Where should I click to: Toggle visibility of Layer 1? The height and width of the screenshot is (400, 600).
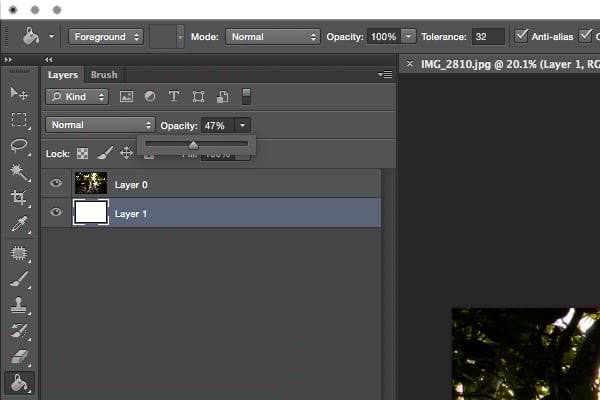click(56, 213)
